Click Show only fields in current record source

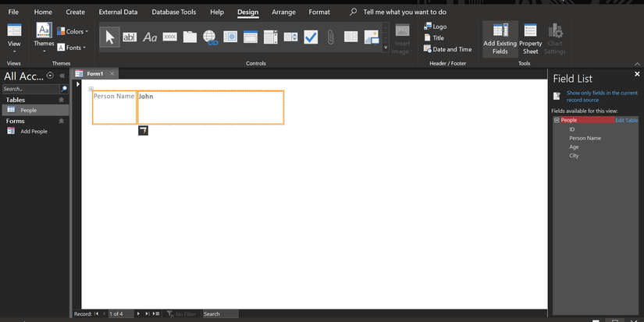601,97
